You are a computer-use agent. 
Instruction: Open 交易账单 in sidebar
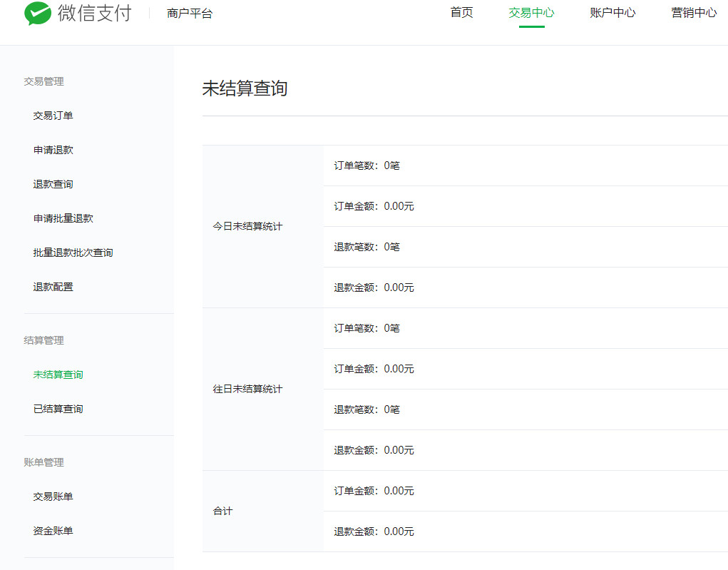53,497
